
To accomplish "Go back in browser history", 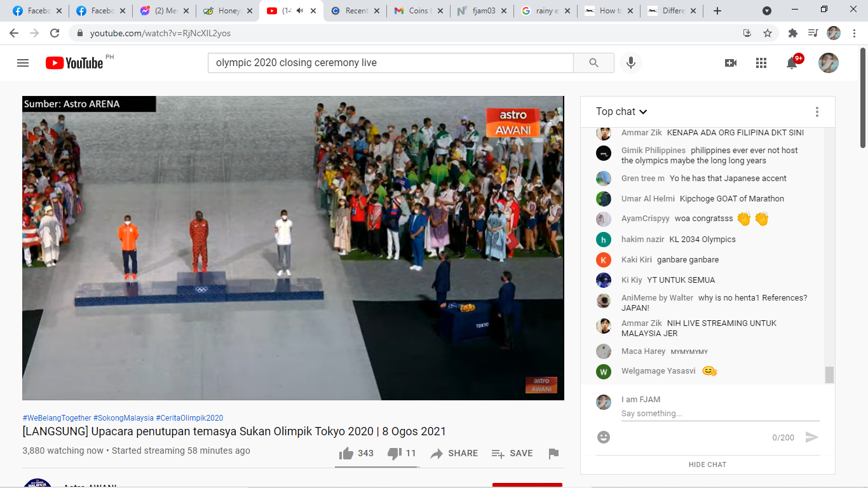I will pos(14,33).
